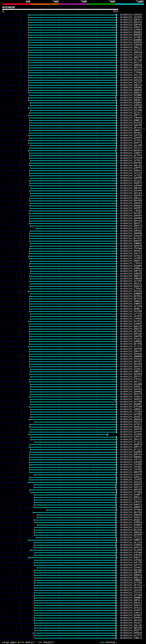Select hit label UniRef100_O04671
This screenshot has height=644, width=146.
[131, 610]
